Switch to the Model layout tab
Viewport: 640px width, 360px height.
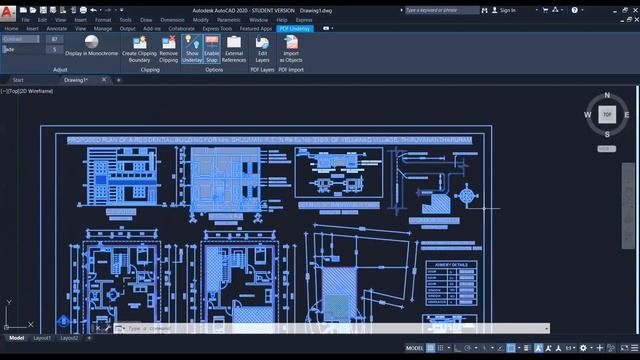tap(17, 338)
